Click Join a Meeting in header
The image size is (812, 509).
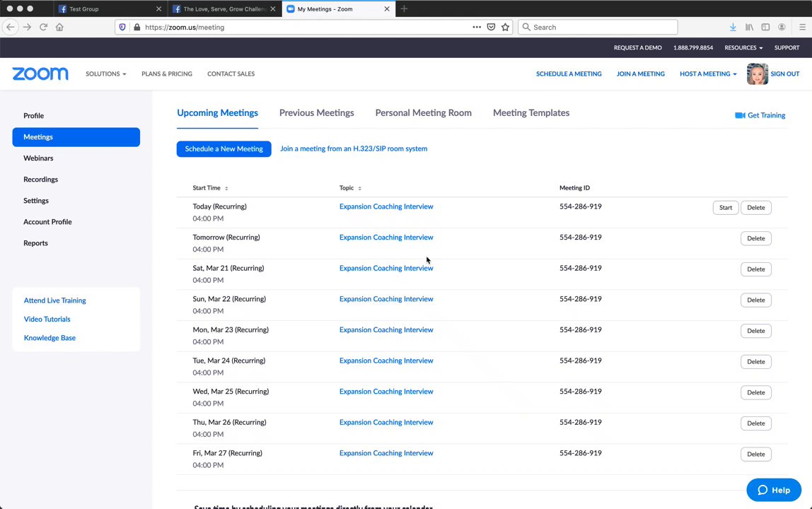click(641, 74)
